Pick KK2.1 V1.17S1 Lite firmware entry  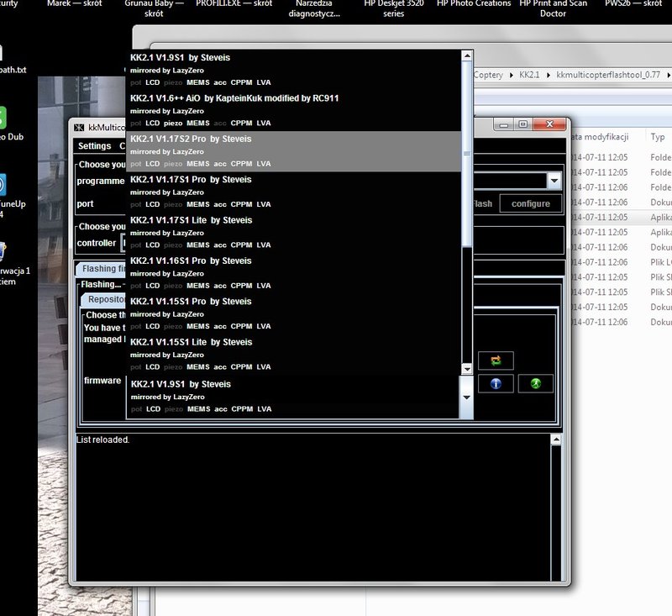pyautogui.click(x=293, y=232)
